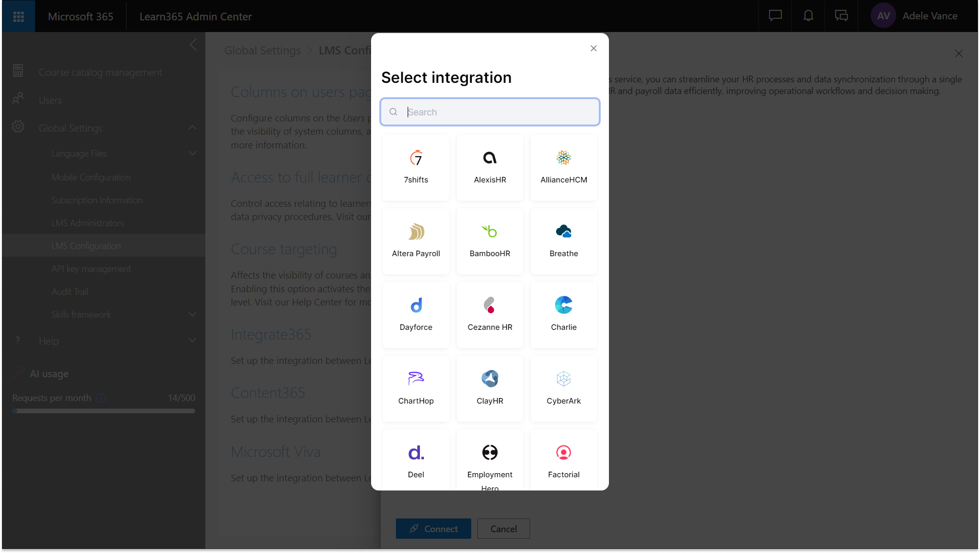The height and width of the screenshot is (553, 980).
Task: Select the Factorial integration icon
Action: pyautogui.click(x=563, y=452)
